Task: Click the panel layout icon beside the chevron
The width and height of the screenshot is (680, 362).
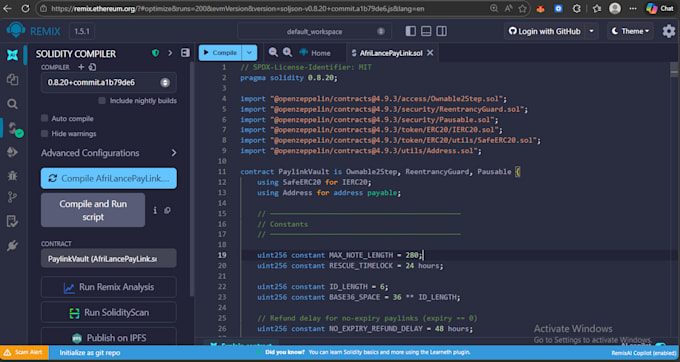Action: pos(186,53)
